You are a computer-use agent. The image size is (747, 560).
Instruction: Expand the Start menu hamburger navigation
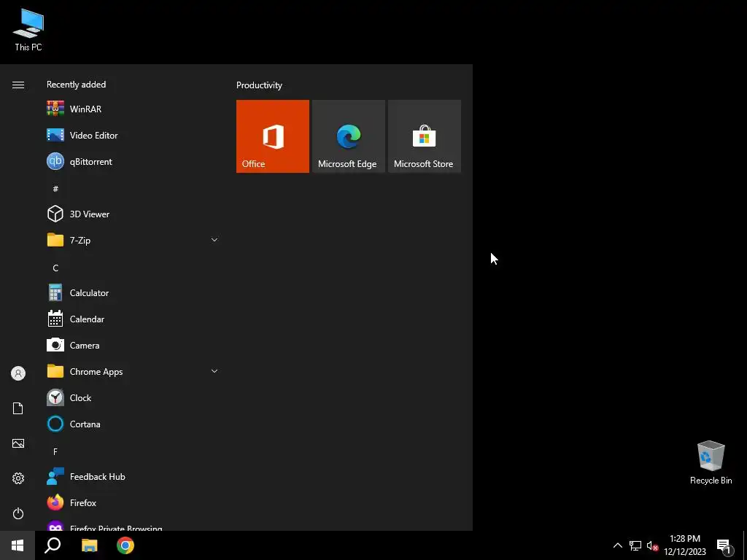click(18, 85)
